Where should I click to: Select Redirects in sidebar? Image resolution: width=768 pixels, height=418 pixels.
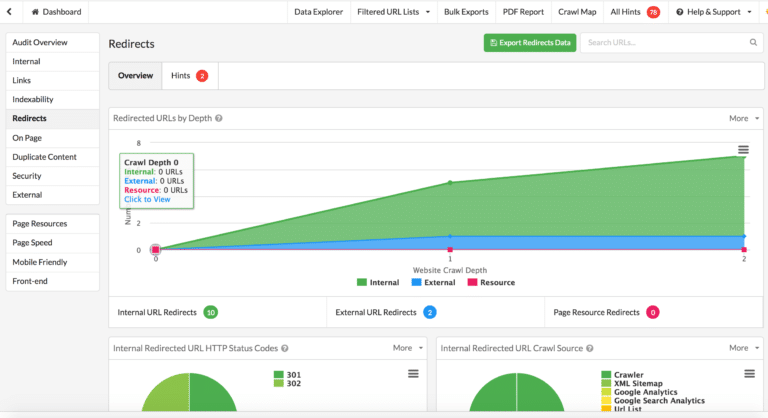tap(52, 118)
